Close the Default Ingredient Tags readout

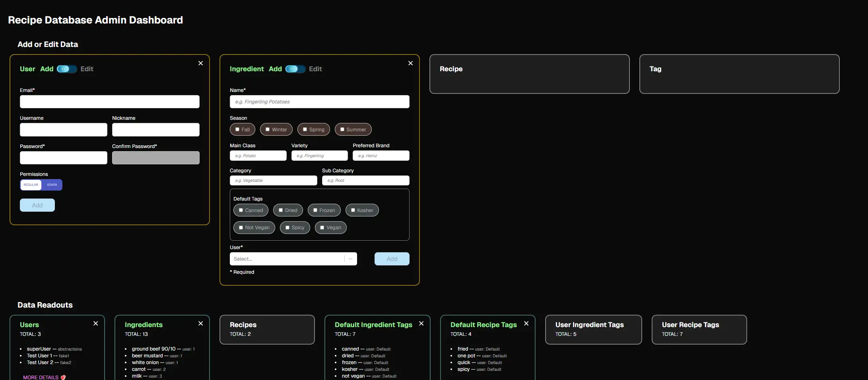[x=421, y=323]
